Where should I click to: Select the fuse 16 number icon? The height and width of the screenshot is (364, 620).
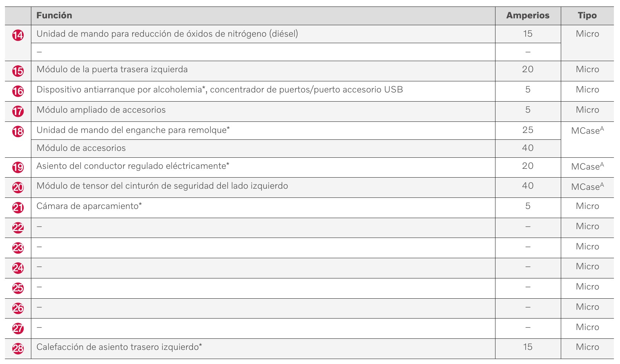pyautogui.click(x=18, y=91)
